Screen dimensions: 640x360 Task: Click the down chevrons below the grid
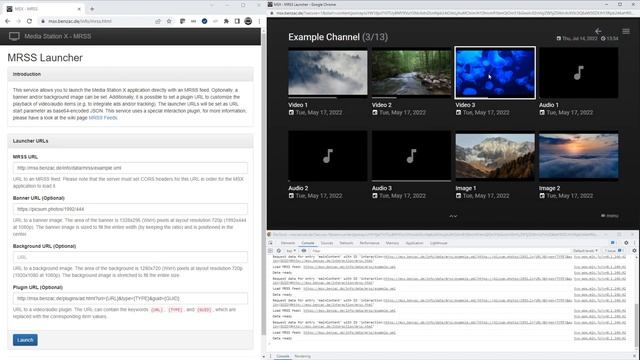453,216
